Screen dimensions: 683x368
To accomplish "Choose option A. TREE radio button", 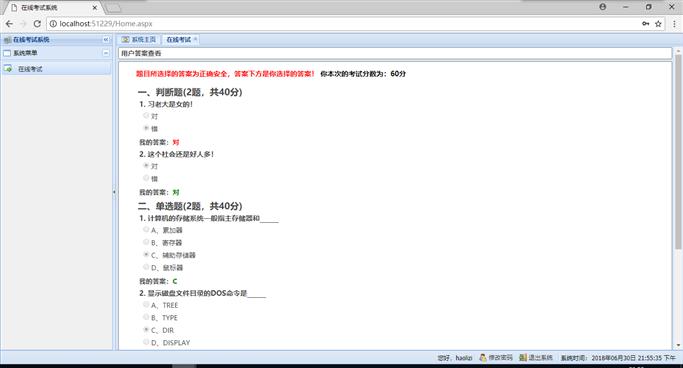I will click(146, 304).
